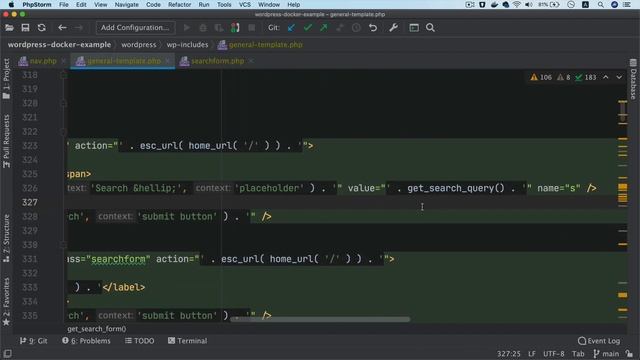Navigate forward with the right arrow
Viewport: 640px width, 360px height.
point(78,28)
